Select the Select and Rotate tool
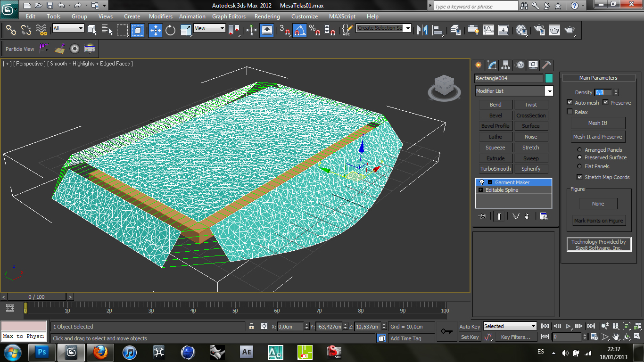 tap(171, 30)
